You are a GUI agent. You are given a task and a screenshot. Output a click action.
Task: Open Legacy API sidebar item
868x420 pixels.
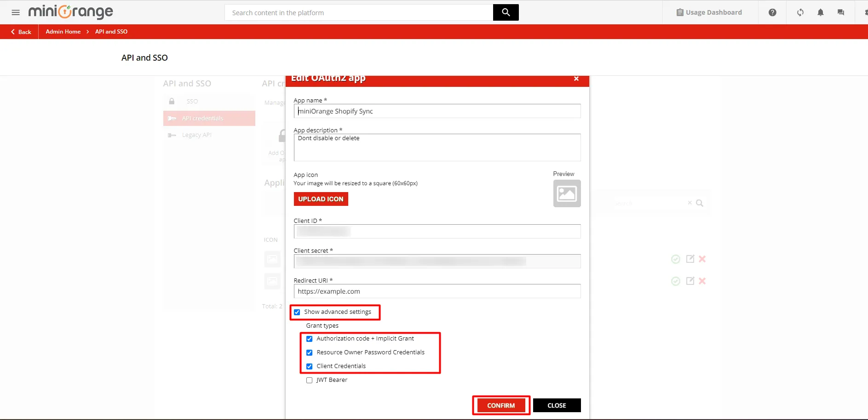pos(209,135)
